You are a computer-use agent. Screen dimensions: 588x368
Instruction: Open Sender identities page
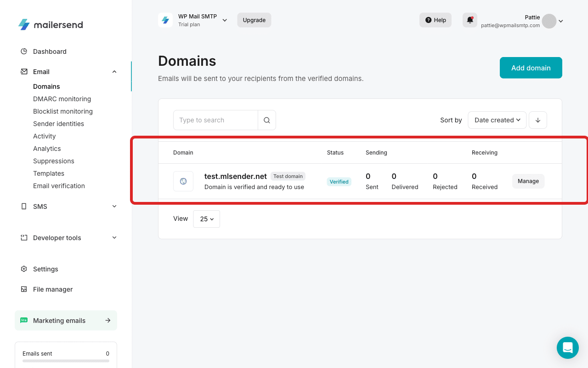click(x=58, y=124)
